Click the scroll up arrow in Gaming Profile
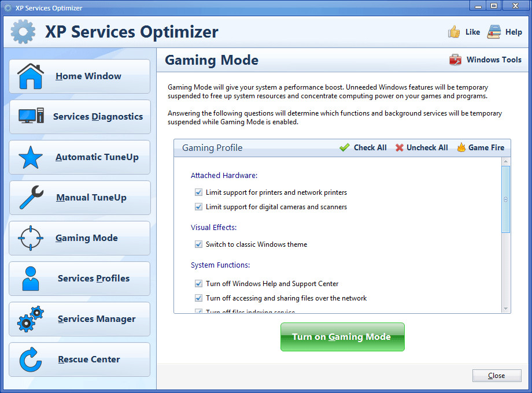 point(505,161)
